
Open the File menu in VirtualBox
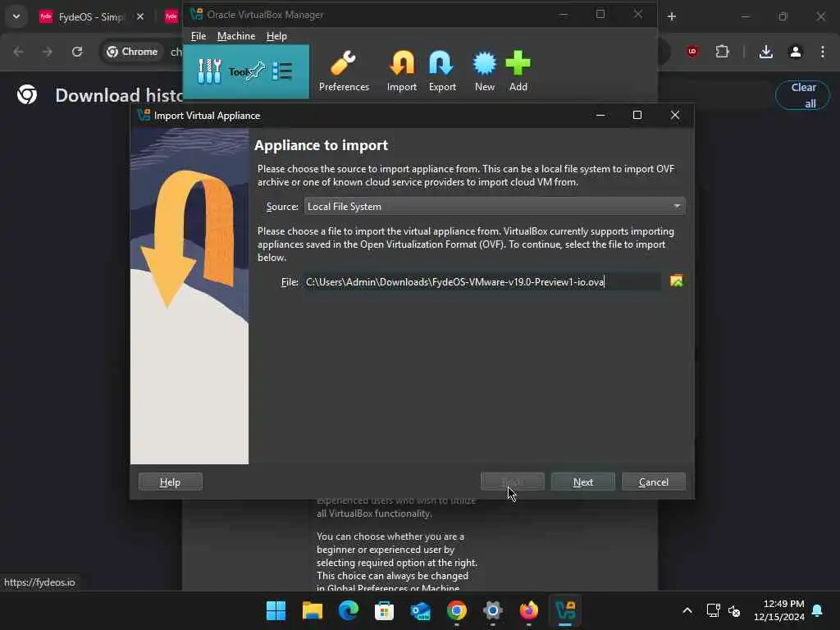coord(199,36)
